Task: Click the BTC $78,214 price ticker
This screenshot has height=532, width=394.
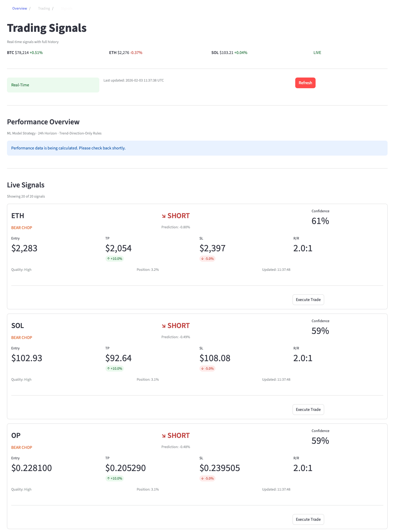Action: click(25, 53)
